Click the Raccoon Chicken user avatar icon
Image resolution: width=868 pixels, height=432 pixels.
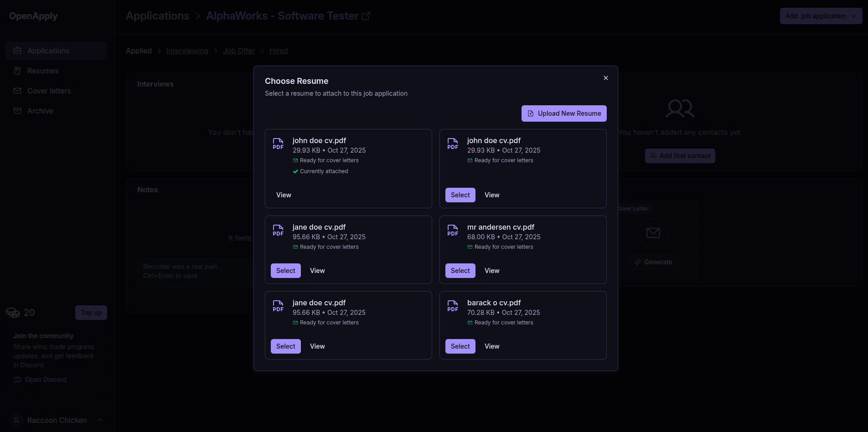pos(16,420)
